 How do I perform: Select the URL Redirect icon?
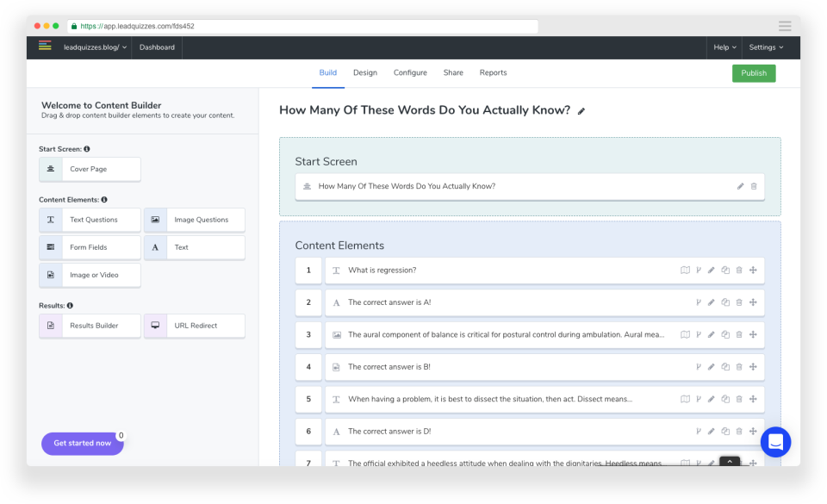(x=158, y=326)
